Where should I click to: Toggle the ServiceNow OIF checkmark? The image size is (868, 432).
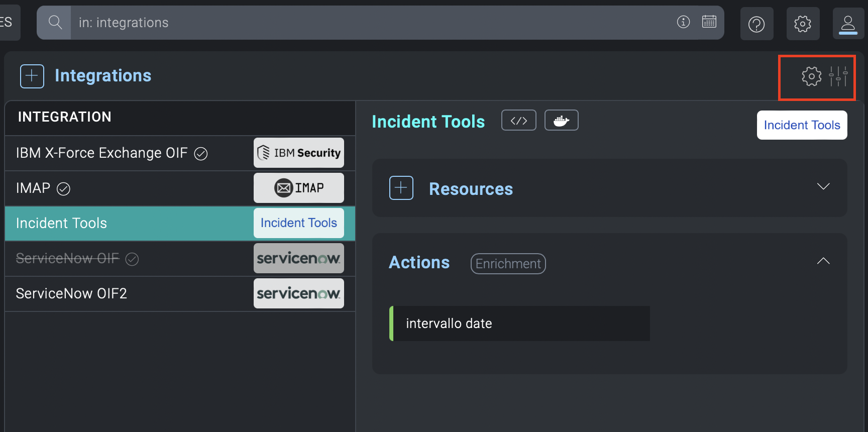pos(132,259)
